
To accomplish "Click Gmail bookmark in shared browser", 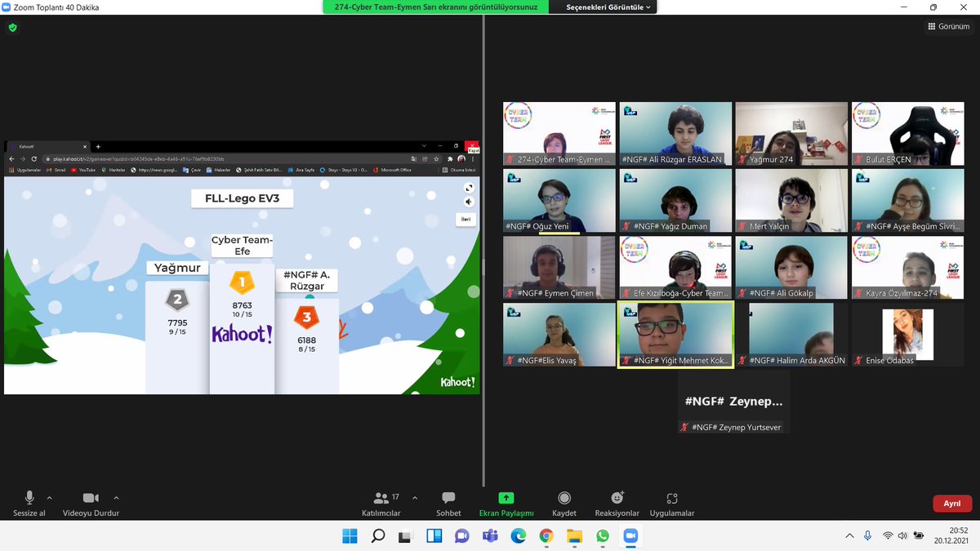I will point(56,170).
